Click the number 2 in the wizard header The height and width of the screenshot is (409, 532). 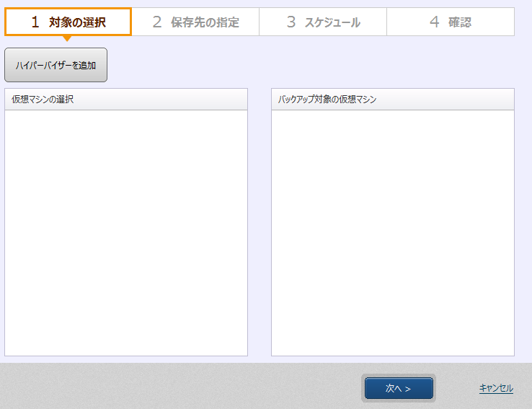click(x=157, y=22)
